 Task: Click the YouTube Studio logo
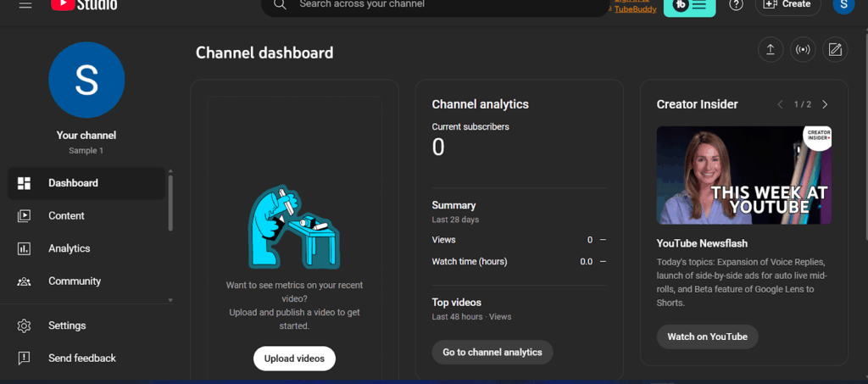click(x=84, y=5)
